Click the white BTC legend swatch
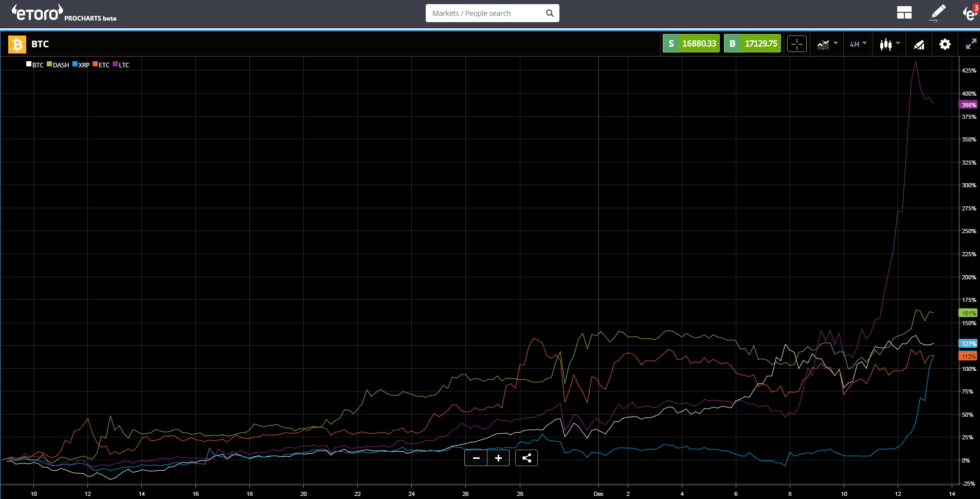Image resolution: width=980 pixels, height=499 pixels. tap(29, 64)
